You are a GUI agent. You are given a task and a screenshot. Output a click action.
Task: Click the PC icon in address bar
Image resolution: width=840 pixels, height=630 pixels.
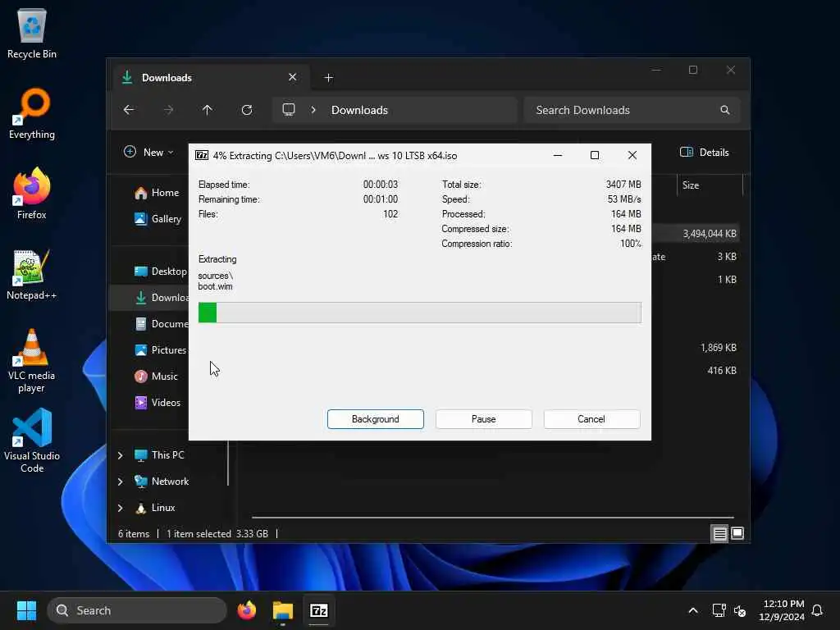289,110
